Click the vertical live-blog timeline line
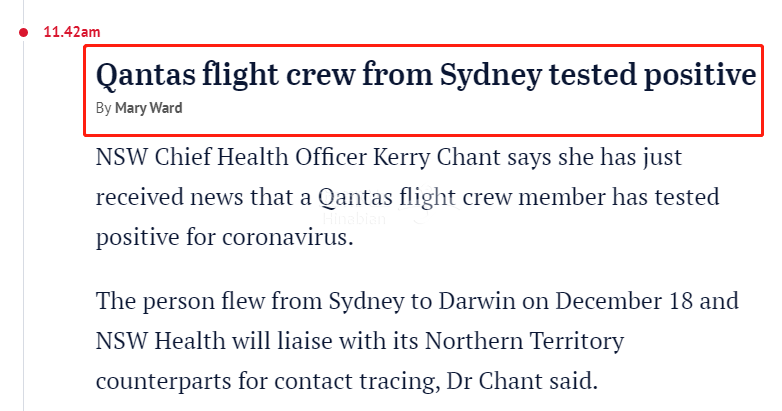 (23, 224)
